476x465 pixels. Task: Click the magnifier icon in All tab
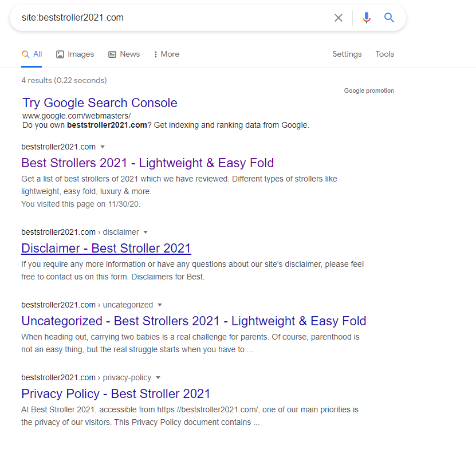26,54
